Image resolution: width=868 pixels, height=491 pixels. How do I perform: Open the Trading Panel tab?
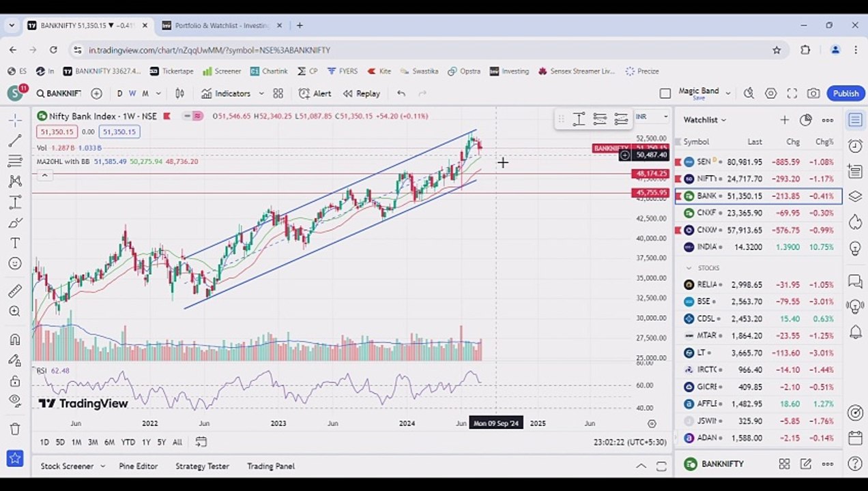(x=270, y=466)
